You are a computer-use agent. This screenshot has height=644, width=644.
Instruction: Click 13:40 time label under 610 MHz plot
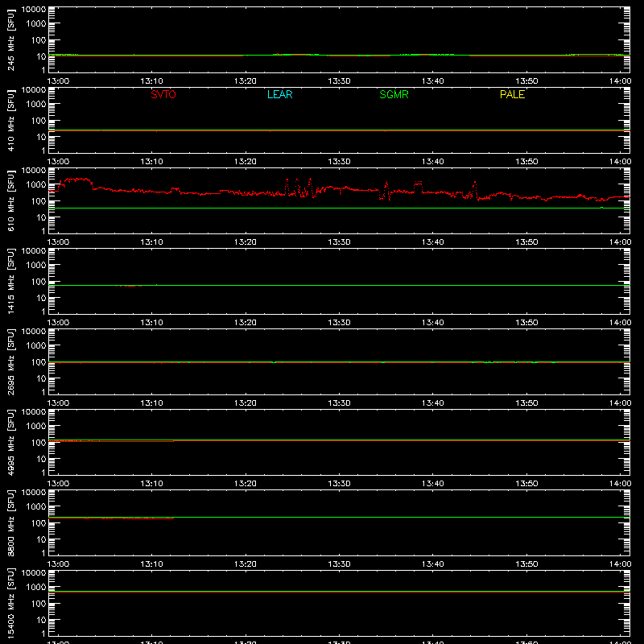pos(433,242)
